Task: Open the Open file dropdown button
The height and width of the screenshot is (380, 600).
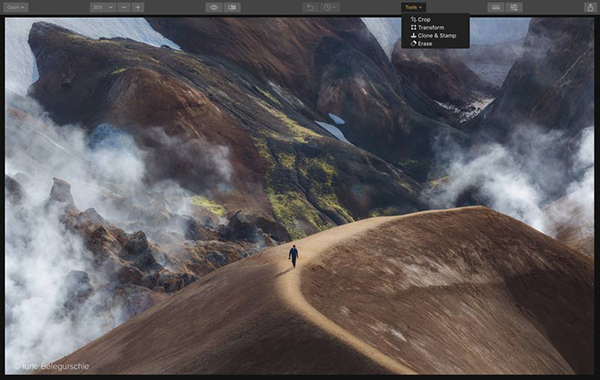Action: click(x=16, y=7)
